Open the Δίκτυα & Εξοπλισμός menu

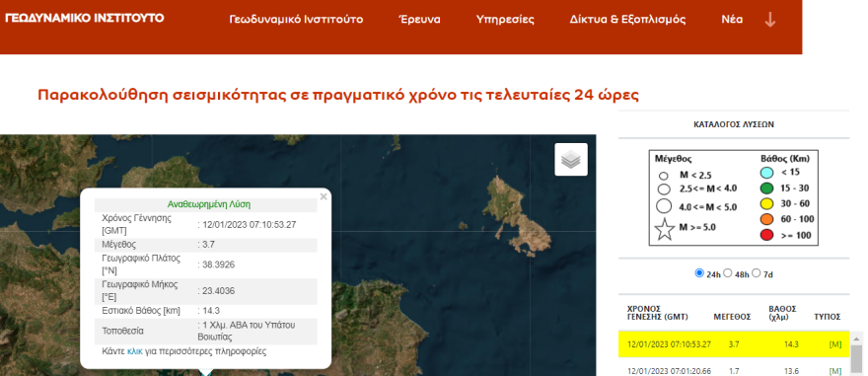tap(627, 20)
